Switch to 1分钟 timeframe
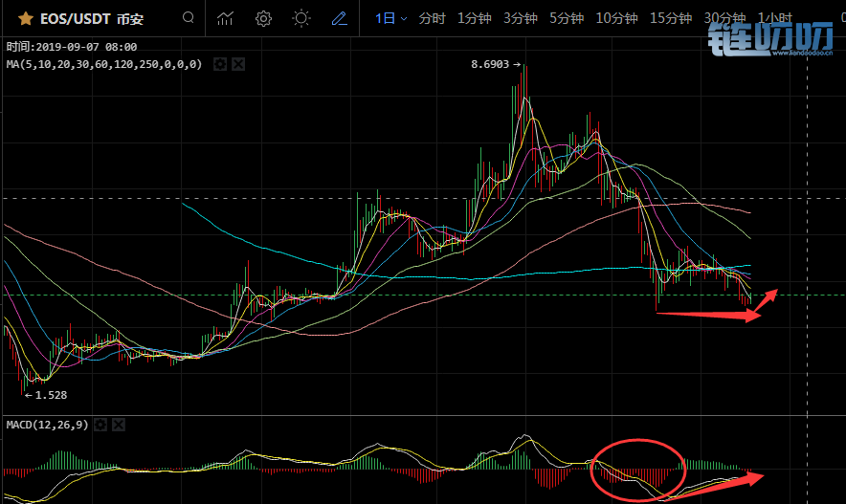This screenshot has width=846, height=504. [475, 19]
